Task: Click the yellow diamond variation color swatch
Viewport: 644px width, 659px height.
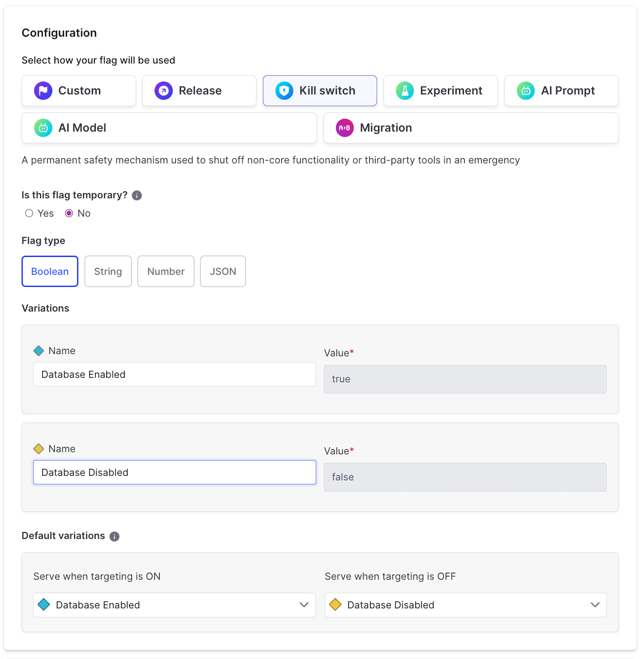Action: [39, 449]
